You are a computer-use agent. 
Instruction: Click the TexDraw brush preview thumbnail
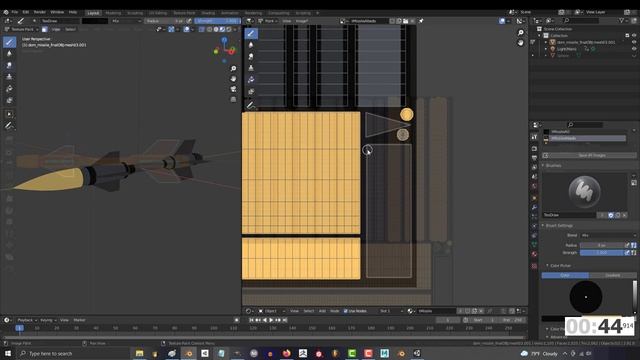pyautogui.click(x=584, y=191)
